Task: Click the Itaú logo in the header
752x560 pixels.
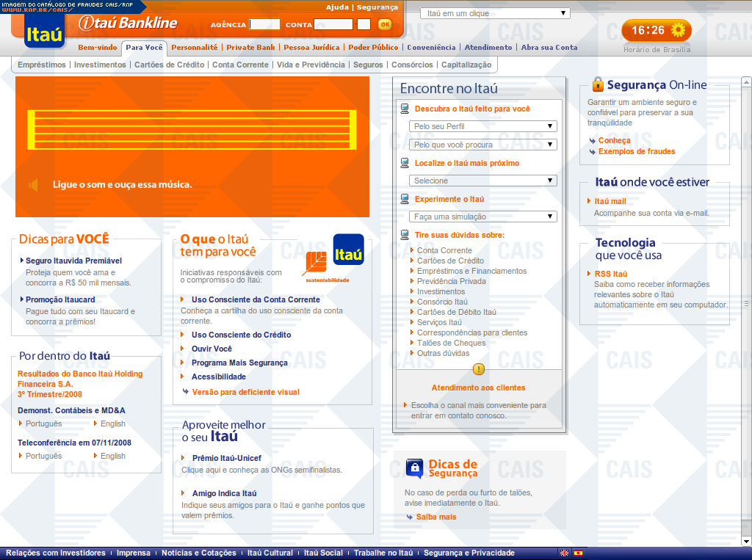Action: (x=44, y=33)
